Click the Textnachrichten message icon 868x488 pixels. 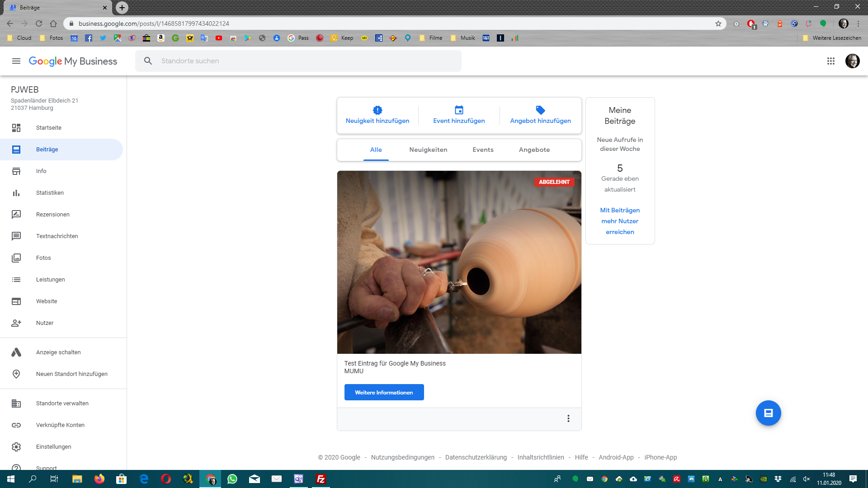point(16,236)
